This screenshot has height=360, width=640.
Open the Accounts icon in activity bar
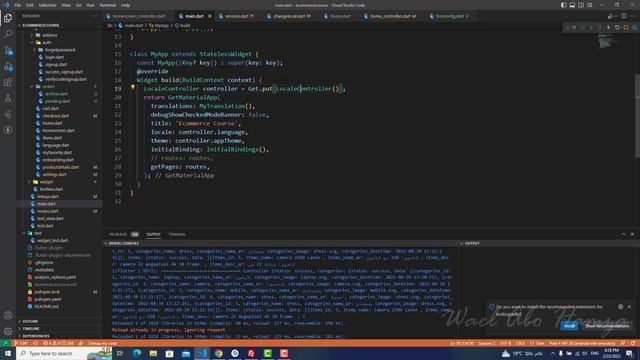pyautogui.click(x=8, y=316)
